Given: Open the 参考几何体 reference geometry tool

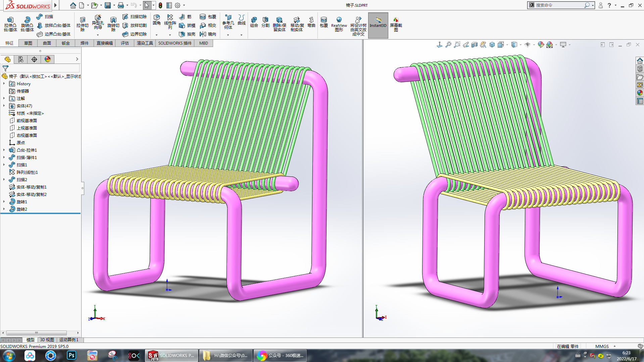Looking at the screenshot, I should point(228,22).
